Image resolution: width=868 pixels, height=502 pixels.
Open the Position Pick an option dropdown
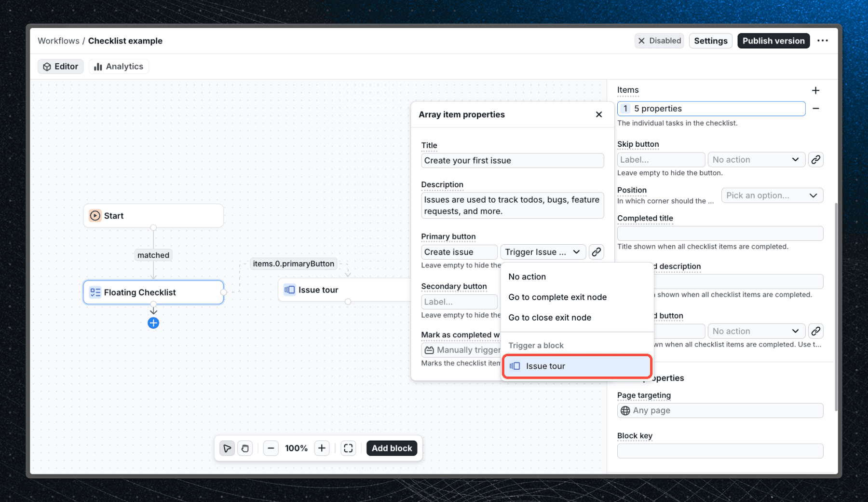coord(772,195)
